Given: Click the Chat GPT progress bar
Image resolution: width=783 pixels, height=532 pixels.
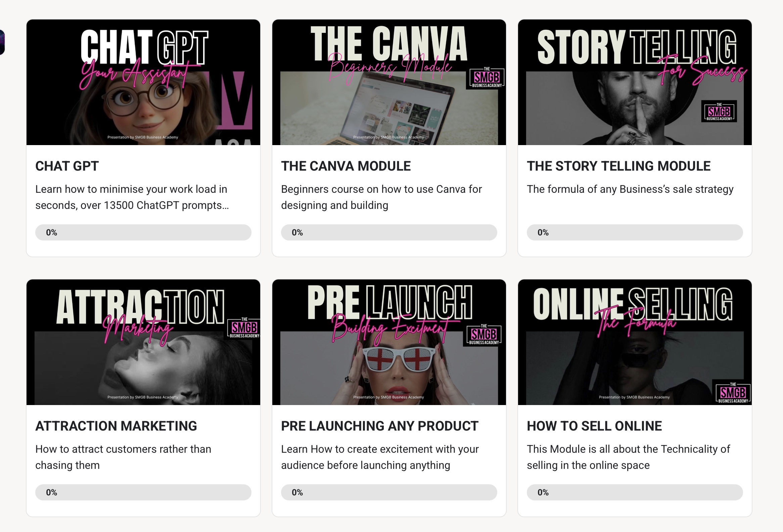Looking at the screenshot, I should tap(143, 232).
